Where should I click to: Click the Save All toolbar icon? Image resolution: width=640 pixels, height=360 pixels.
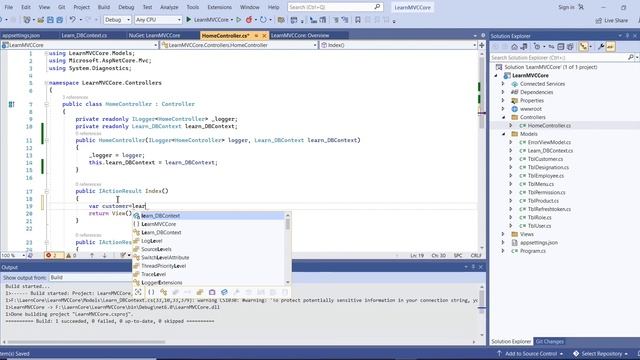[60, 20]
